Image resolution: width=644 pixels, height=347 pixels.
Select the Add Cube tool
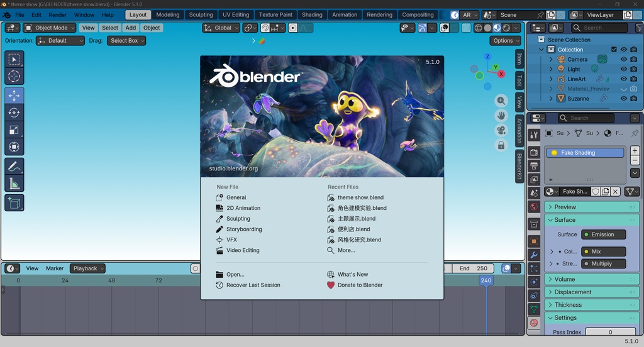14,203
